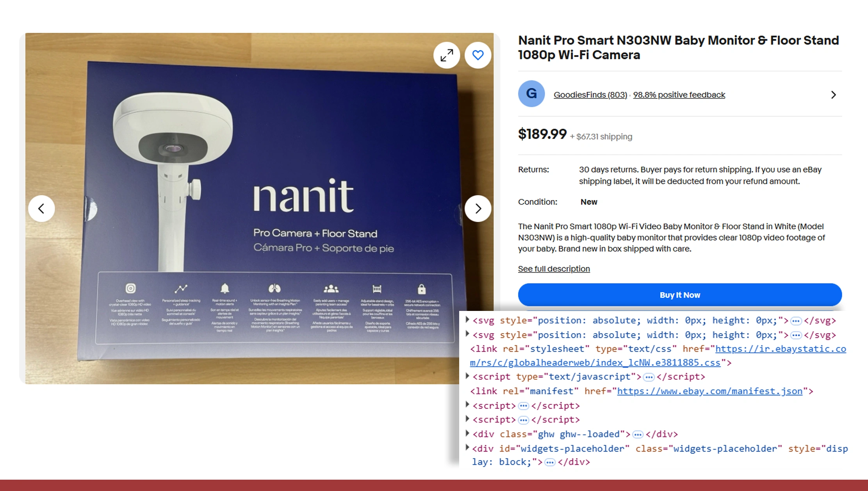Open seller details via right chevron
This screenshot has height=491, width=868.
pyautogui.click(x=834, y=95)
